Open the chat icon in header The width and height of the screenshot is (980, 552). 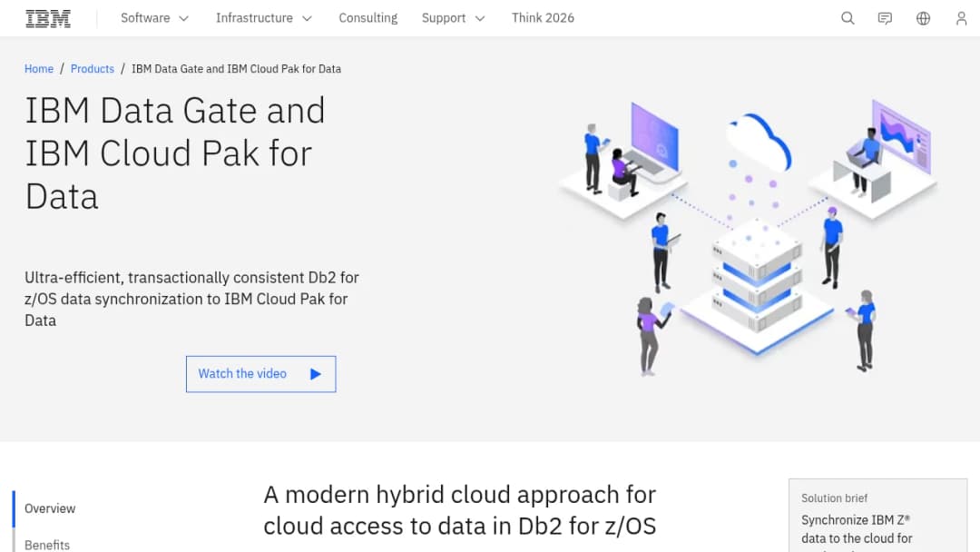885,18
